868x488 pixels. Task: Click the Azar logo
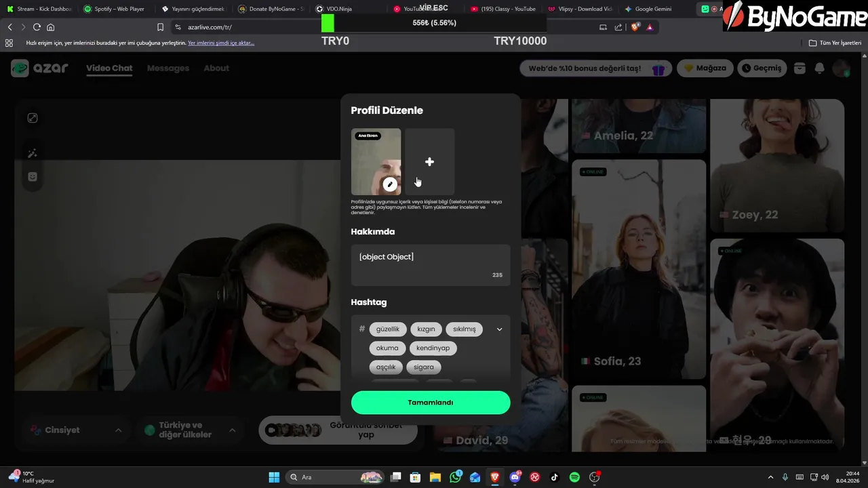[x=39, y=68]
